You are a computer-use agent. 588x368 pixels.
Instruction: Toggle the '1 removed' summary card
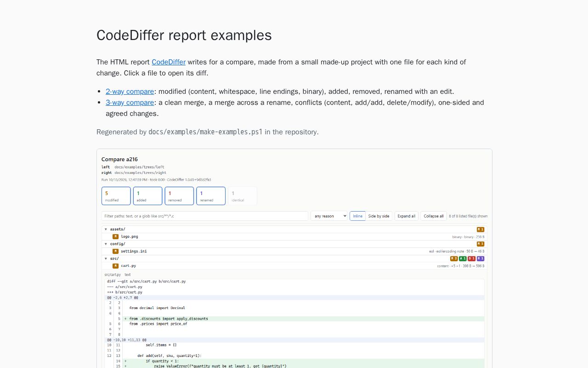click(x=179, y=196)
